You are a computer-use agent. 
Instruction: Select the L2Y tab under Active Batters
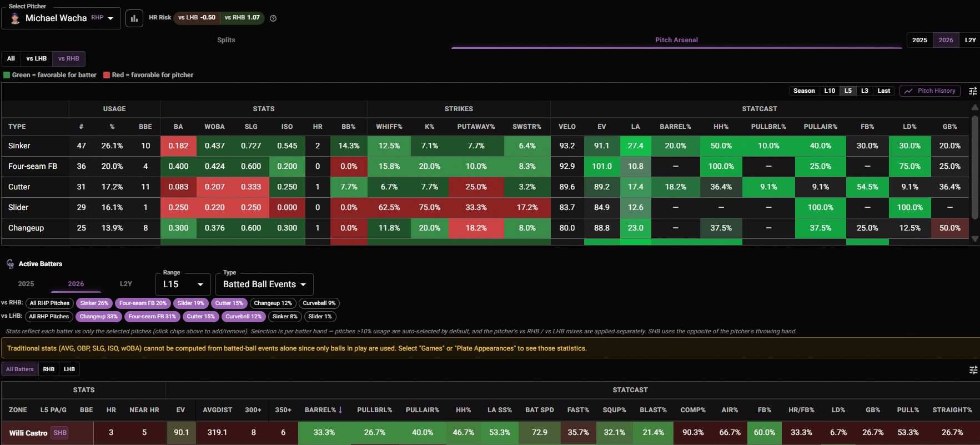point(126,284)
